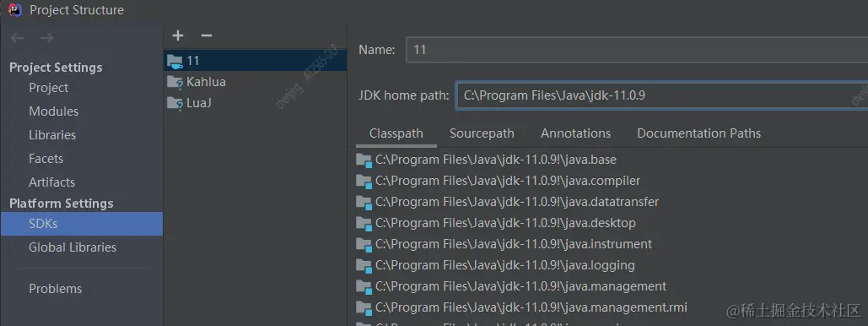Open Artifacts settings page
868x326 pixels.
point(52,182)
